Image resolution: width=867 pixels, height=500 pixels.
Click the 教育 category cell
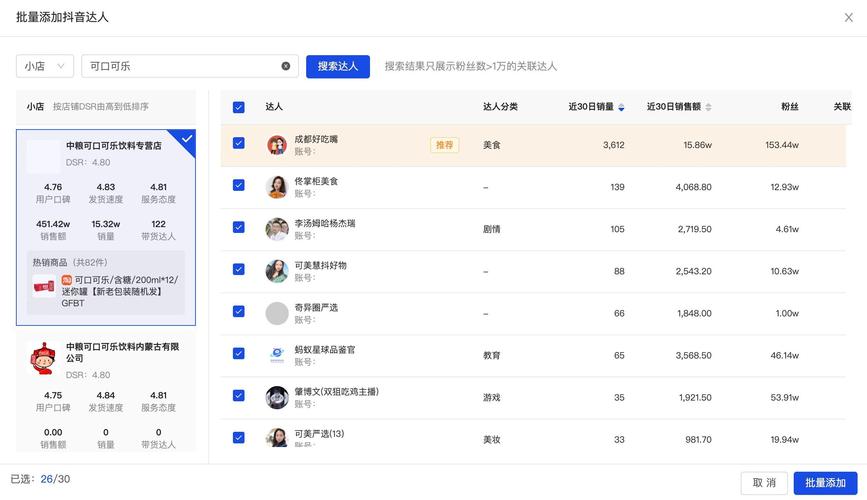[492, 355]
